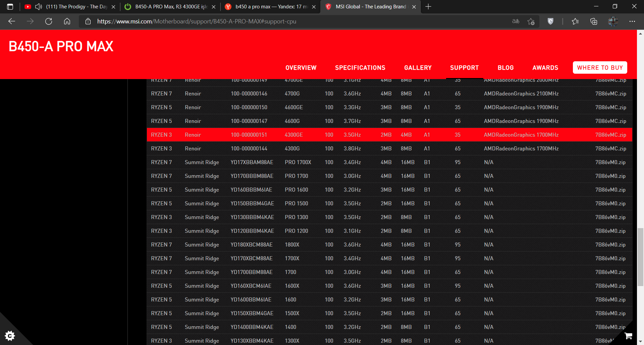This screenshot has height=345, width=644.
Task: Open the cookie settings gear icon
Action: pyautogui.click(x=10, y=335)
